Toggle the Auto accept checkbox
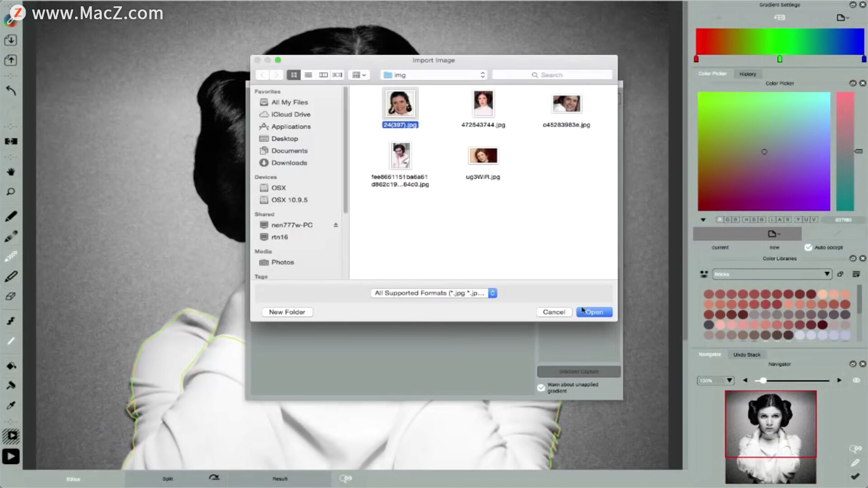The width and height of the screenshot is (868, 488). (808, 247)
